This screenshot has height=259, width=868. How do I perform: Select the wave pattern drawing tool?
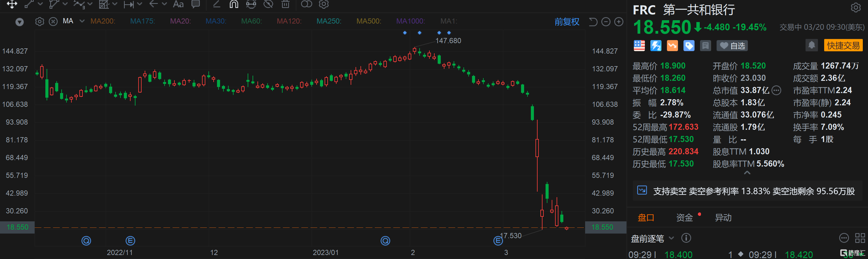pos(79,4)
